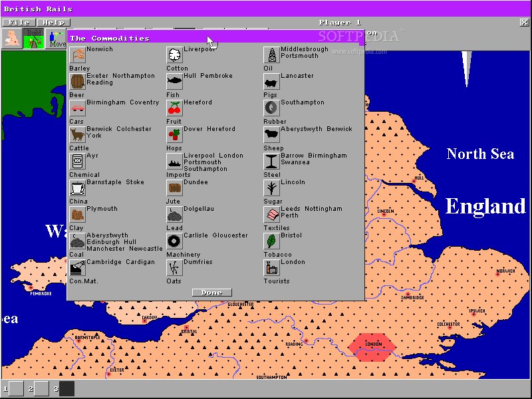Click Lincoln city marker on map
Screen dimensions: 532x399
[384, 214]
